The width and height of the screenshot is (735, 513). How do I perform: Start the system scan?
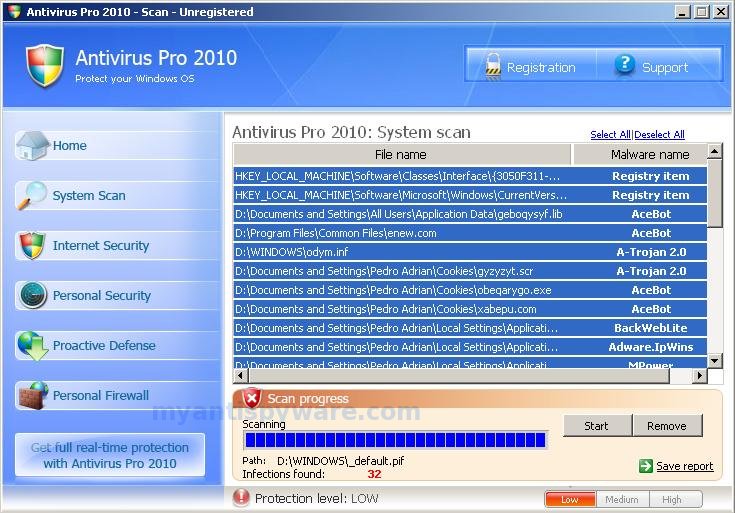coord(598,425)
